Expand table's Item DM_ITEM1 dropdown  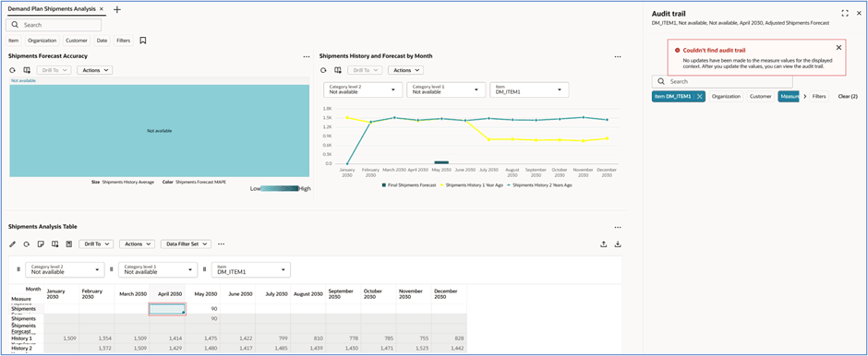(x=251, y=269)
